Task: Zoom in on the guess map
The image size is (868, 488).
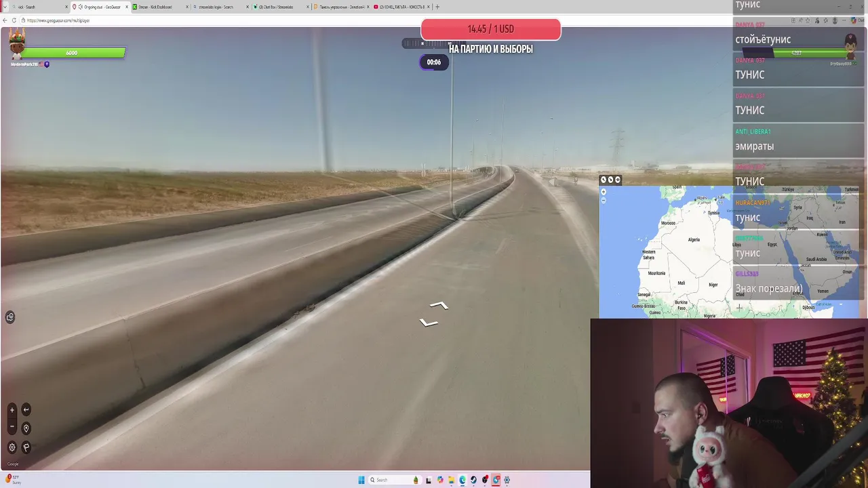Action: coord(604,192)
